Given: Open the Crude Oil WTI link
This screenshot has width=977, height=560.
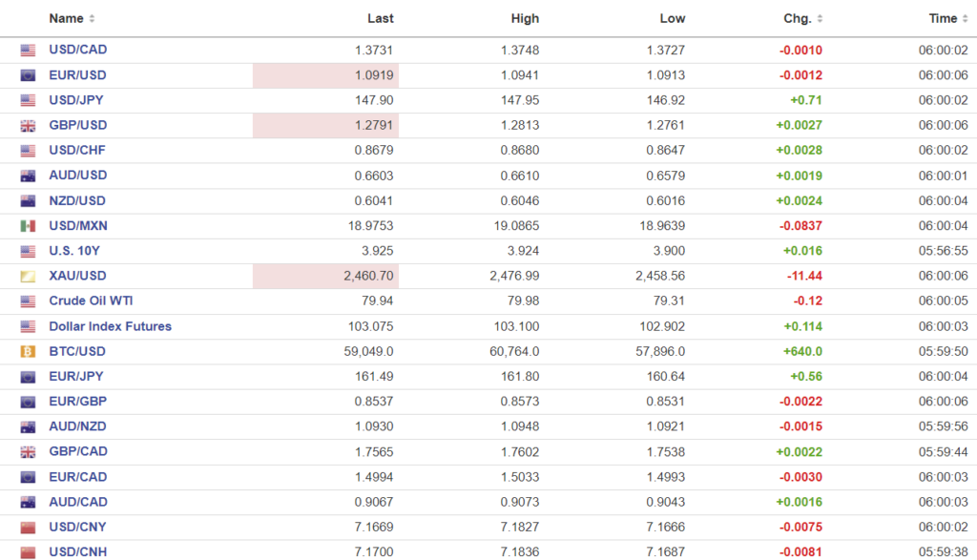Looking at the screenshot, I should pos(91,301).
